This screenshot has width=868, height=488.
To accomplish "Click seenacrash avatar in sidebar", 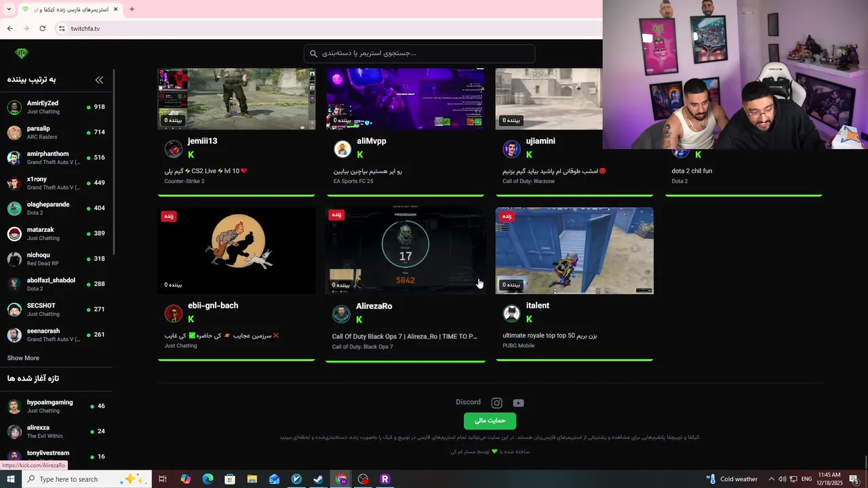I will (14, 335).
